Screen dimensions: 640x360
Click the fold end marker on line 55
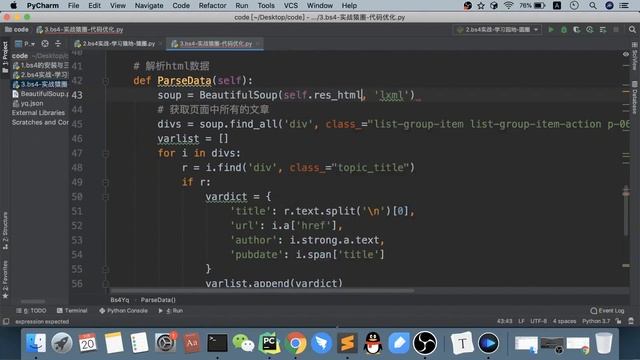coord(106,269)
